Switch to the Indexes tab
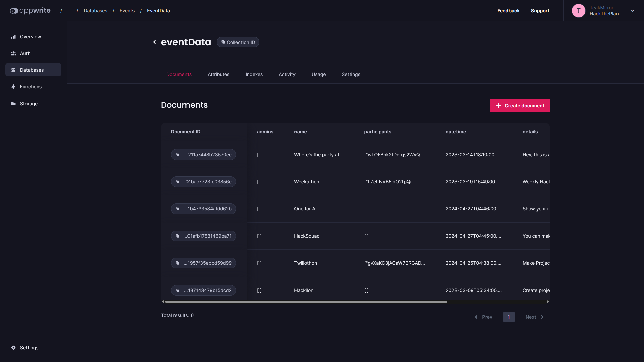The height and width of the screenshot is (362, 644). tap(254, 74)
